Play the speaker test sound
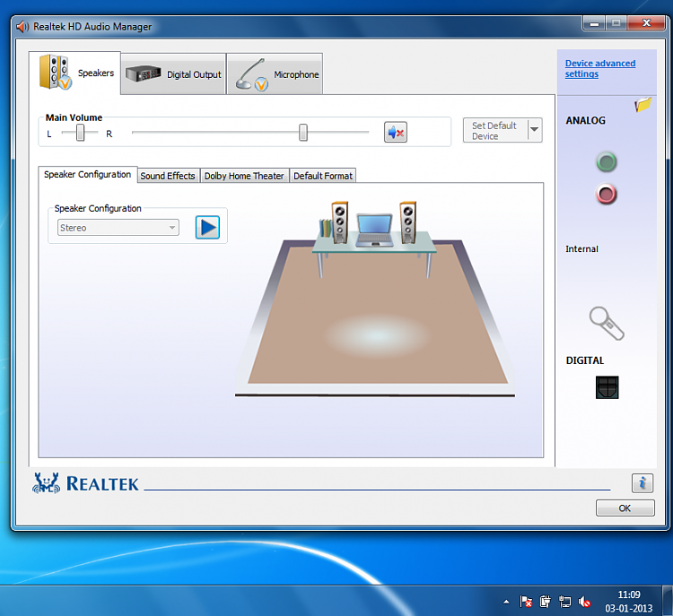Screen dimensions: 673x616 208,228
